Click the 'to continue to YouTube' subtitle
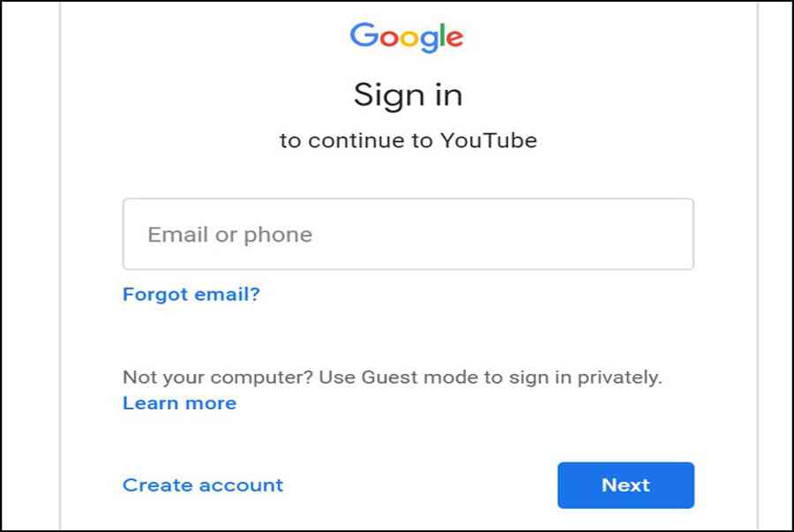Image resolution: width=794 pixels, height=532 pixels. point(408,140)
